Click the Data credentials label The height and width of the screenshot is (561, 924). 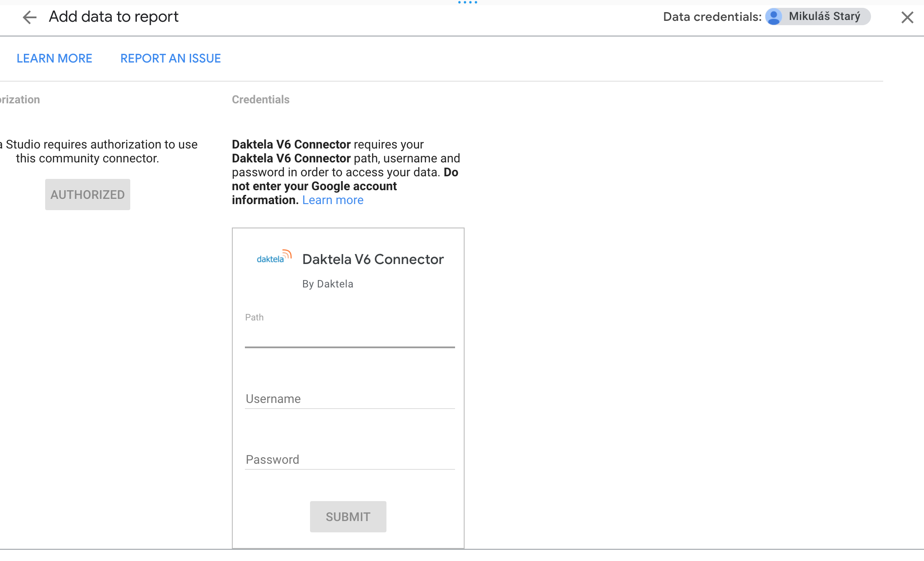point(713,17)
